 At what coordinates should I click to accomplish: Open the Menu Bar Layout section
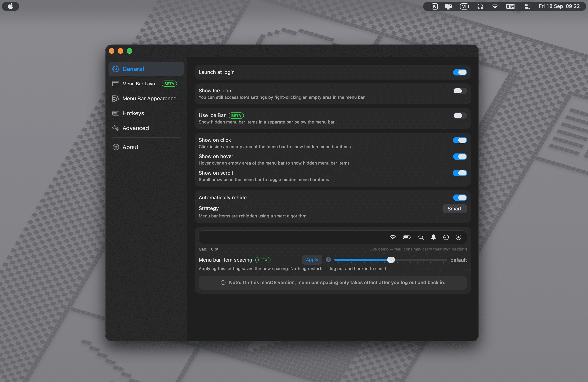click(146, 83)
